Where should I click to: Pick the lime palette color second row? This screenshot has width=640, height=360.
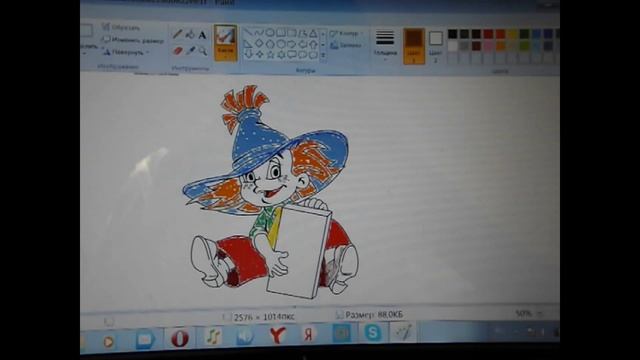click(x=524, y=46)
